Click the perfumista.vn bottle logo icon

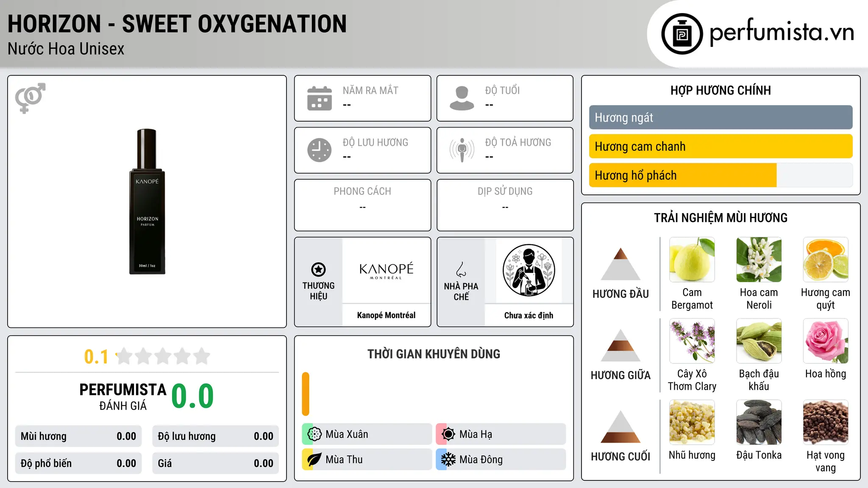pyautogui.click(x=682, y=34)
